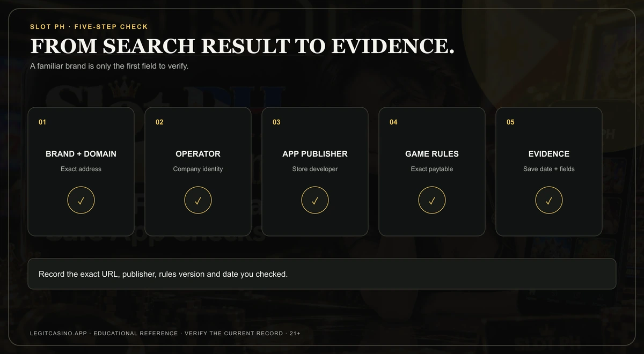Click the 'Company identity' subtitle

pos(198,169)
